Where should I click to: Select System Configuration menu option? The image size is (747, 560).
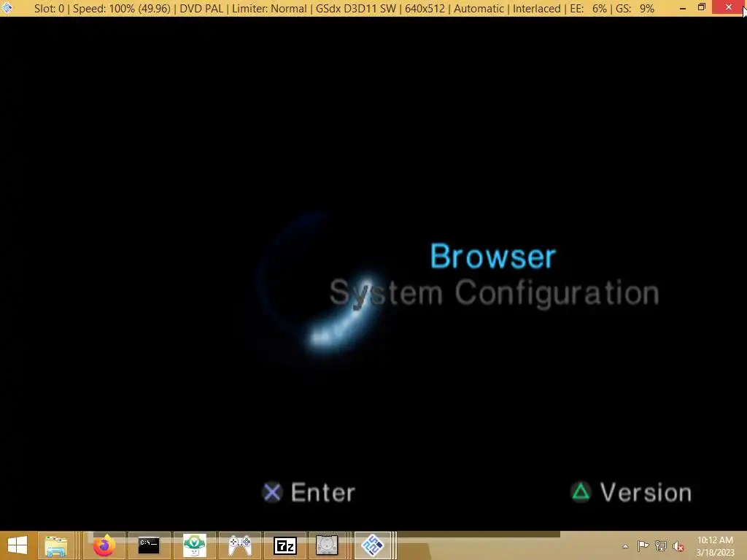495,292
